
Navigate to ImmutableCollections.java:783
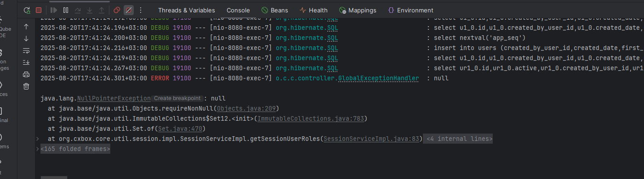coord(310,118)
